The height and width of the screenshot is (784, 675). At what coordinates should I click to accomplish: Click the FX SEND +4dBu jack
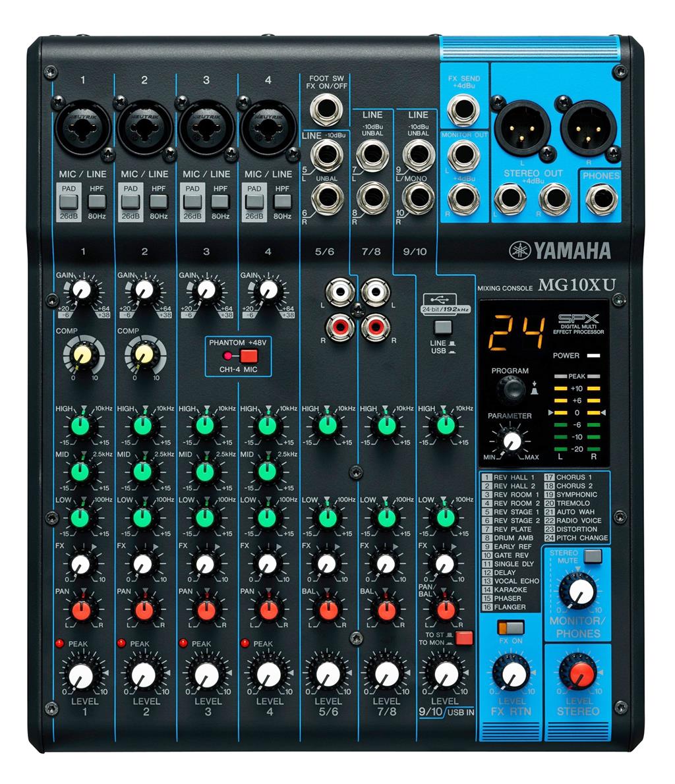(464, 109)
